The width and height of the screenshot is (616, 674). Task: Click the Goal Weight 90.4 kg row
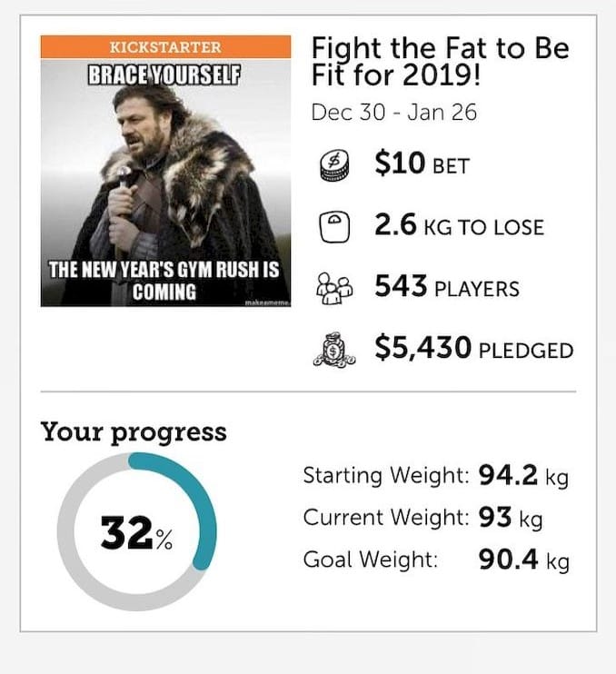coord(436,560)
